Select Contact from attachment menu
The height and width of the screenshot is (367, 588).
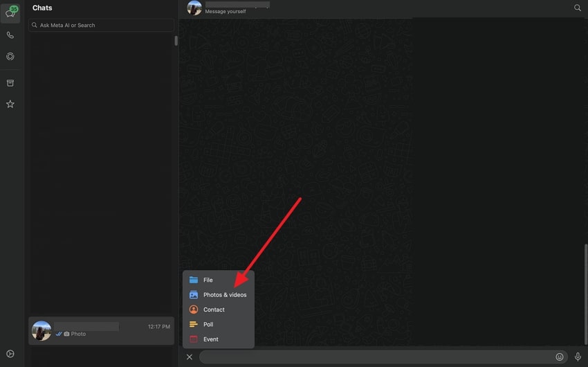coord(214,310)
